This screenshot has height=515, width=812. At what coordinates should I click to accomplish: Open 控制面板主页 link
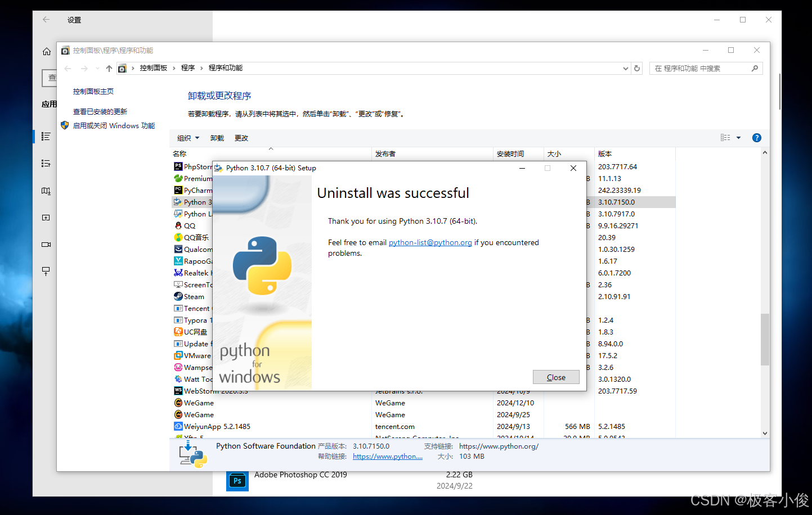pos(93,91)
